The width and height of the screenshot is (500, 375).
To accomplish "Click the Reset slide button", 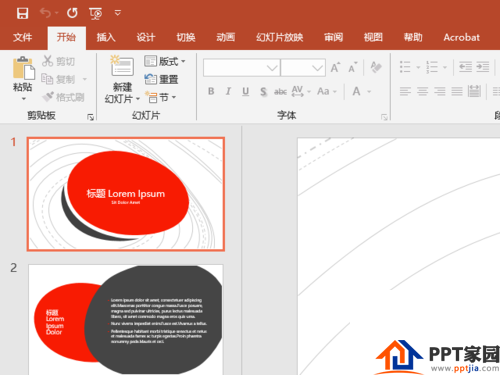I will pos(162,79).
